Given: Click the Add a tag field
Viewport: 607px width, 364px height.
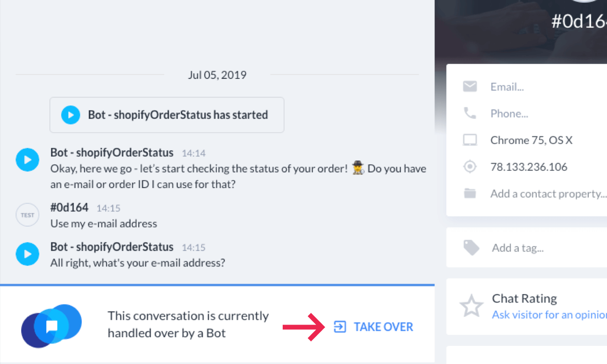Looking at the screenshot, I should coord(549,248).
